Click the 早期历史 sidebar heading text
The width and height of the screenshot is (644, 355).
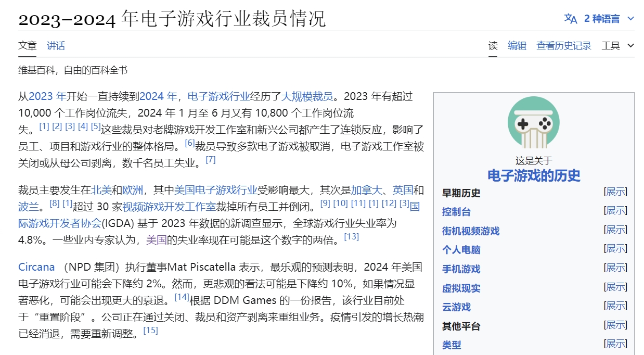[x=461, y=193]
